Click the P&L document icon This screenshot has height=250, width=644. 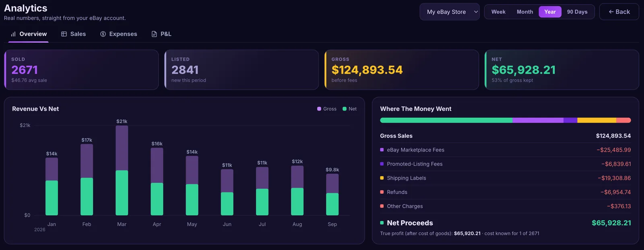coord(154,34)
